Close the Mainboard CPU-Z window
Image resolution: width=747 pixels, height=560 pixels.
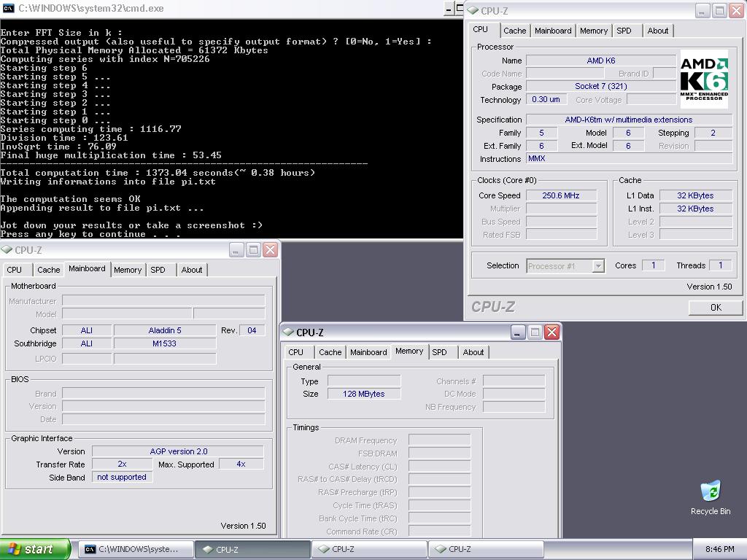coord(270,249)
